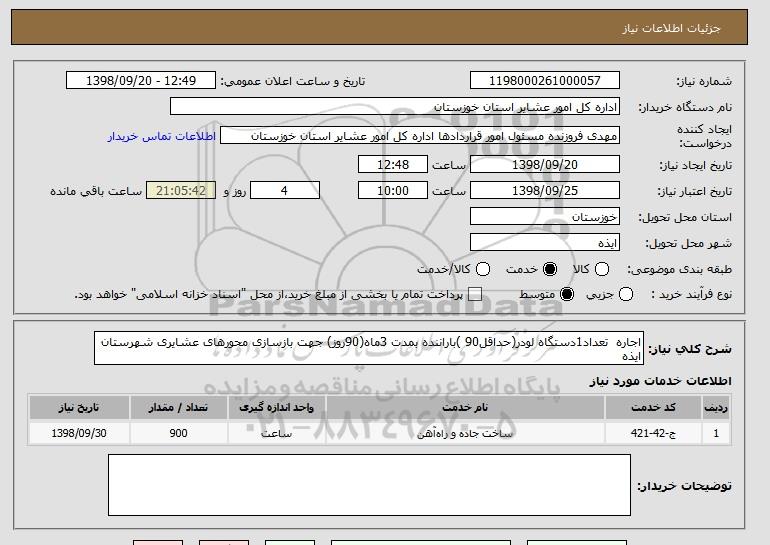The height and width of the screenshot is (545, 770).
Task: Click the row number cell 1
Action: click(716, 433)
